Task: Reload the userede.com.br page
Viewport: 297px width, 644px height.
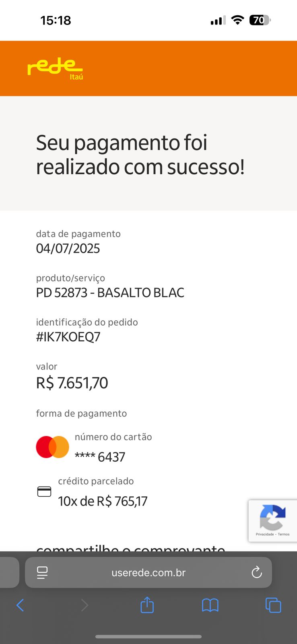Action: [257, 572]
